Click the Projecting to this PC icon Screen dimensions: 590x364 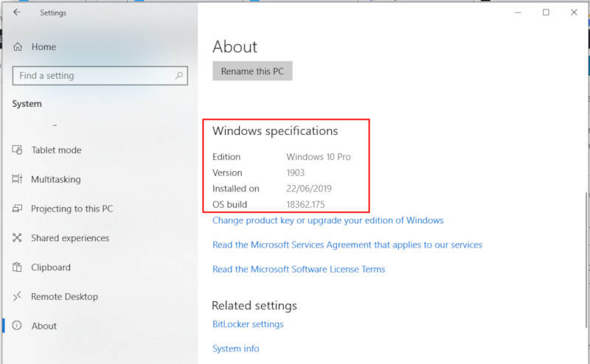17,209
